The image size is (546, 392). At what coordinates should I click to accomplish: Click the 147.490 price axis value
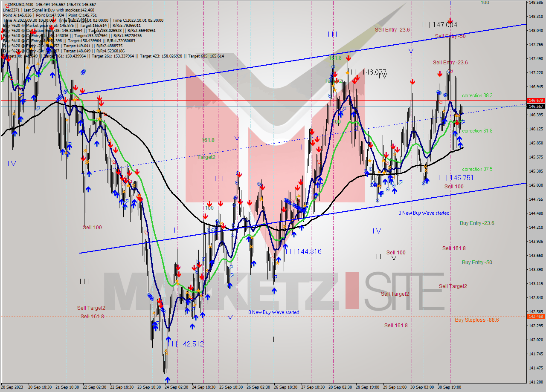point(536,58)
